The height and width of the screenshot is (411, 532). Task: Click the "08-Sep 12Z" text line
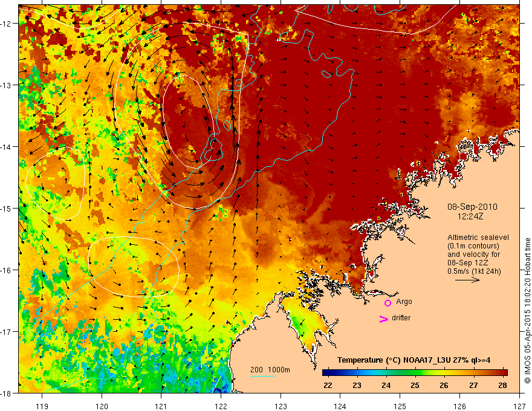click(469, 263)
